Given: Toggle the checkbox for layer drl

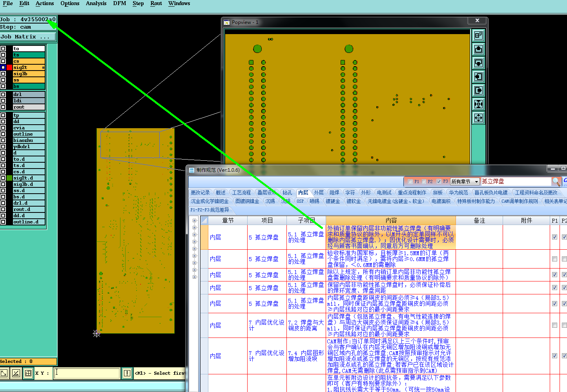Looking at the screenshot, I should [3, 94].
